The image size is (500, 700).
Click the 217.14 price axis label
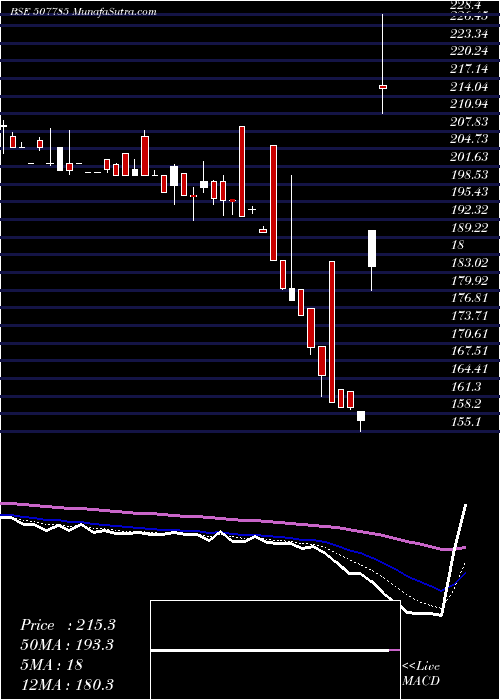(x=468, y=69)
